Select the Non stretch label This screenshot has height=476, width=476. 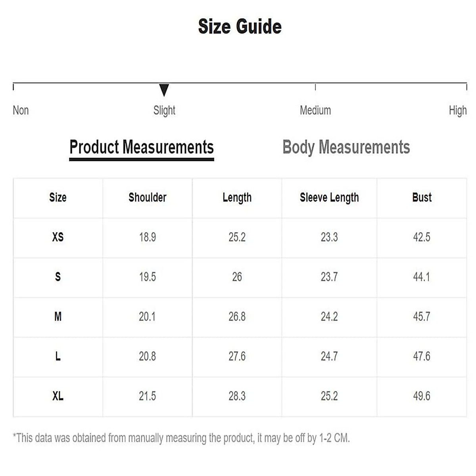click(21, 110)
